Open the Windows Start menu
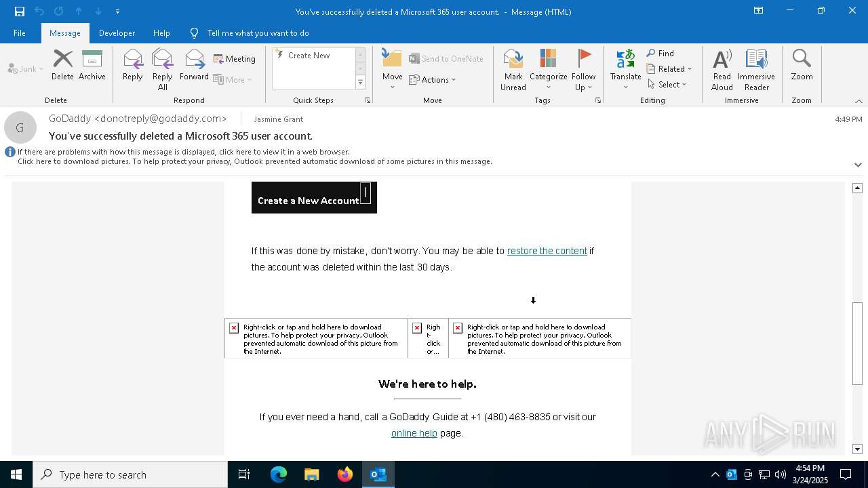The image size is (868, 488). click(x=16, y=474)
